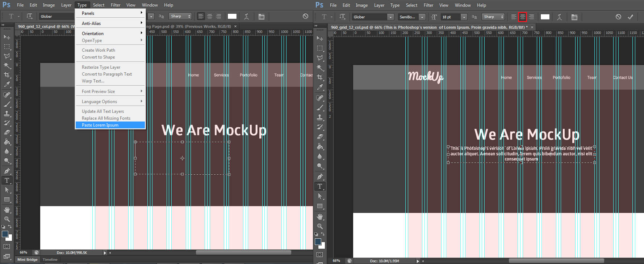Cancel current edits in right window options bar

coord(618,17)
